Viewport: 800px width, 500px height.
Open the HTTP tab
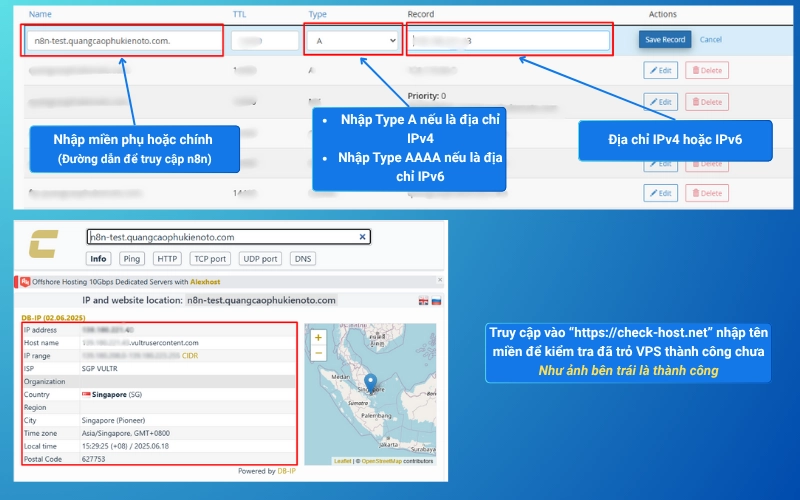tap(167, 259)
